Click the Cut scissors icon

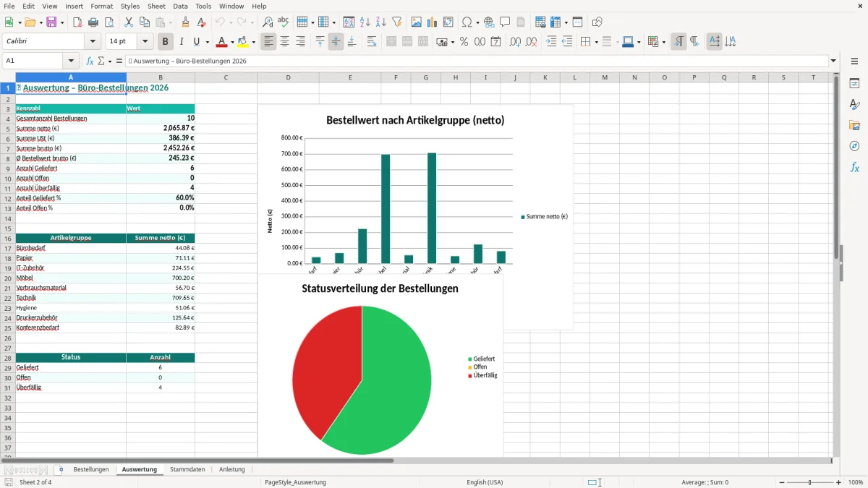click(129, 22)
